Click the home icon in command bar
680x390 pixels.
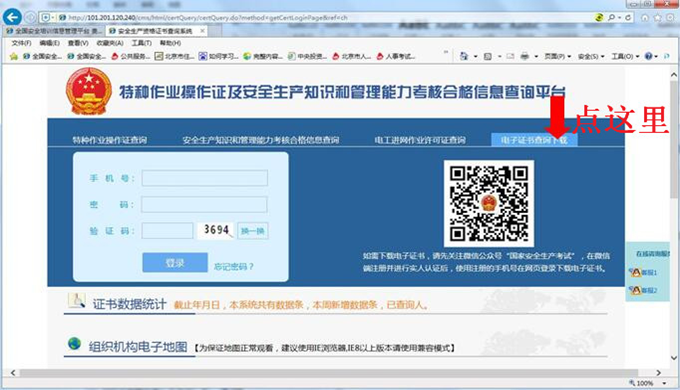[464, 56]
